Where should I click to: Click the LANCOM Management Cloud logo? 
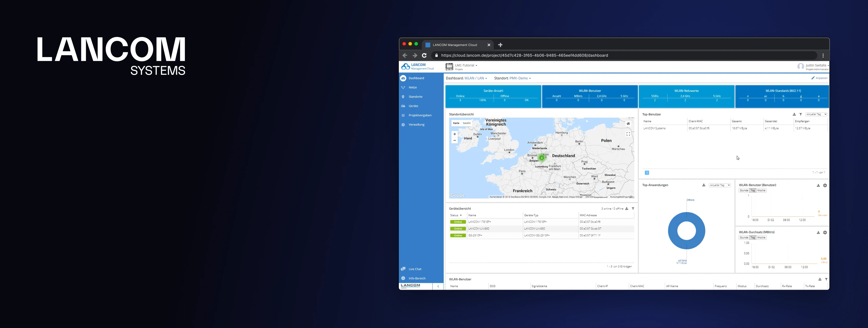click(418, 67)
